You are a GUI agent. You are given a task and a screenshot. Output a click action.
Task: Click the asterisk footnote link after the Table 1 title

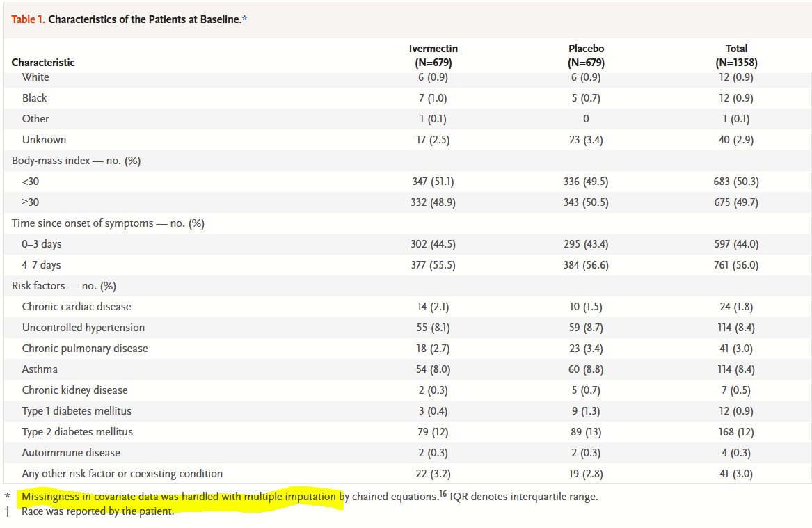tap(244, 19)
